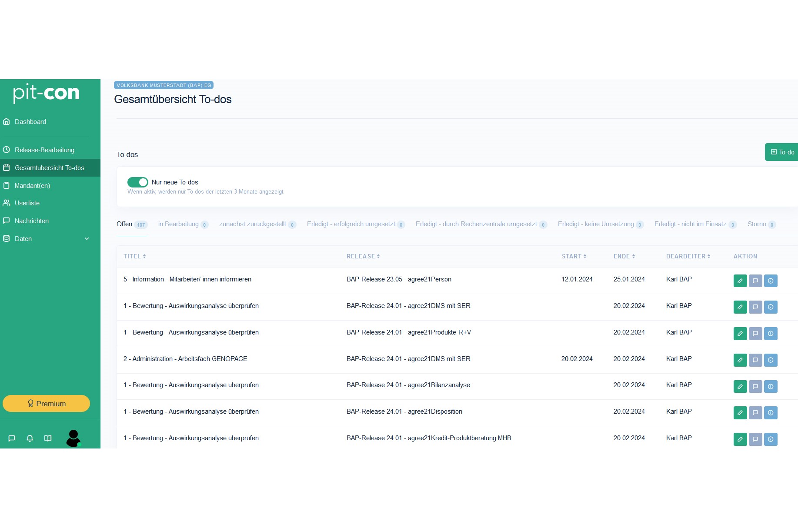The width and height of the screenshot is (798, 532).
Task: Edit the agree21Bilanzanalyse to-do
Action: (740, 386)
